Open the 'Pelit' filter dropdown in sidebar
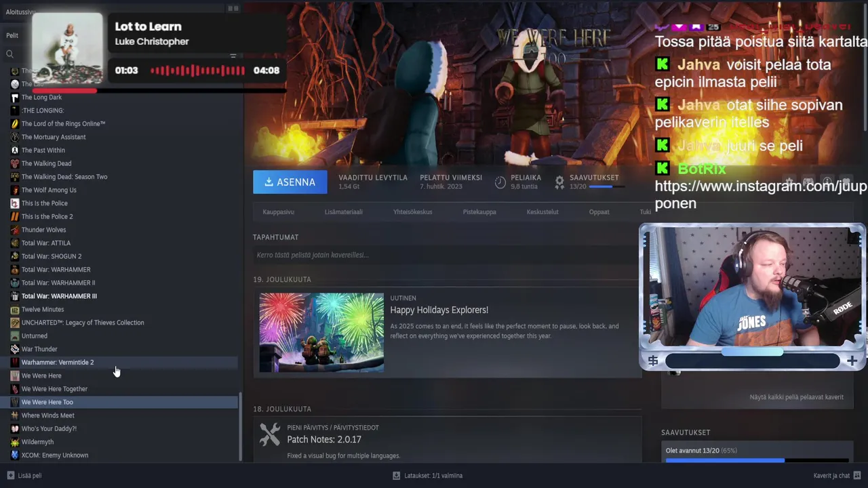 tap(12, 35)
